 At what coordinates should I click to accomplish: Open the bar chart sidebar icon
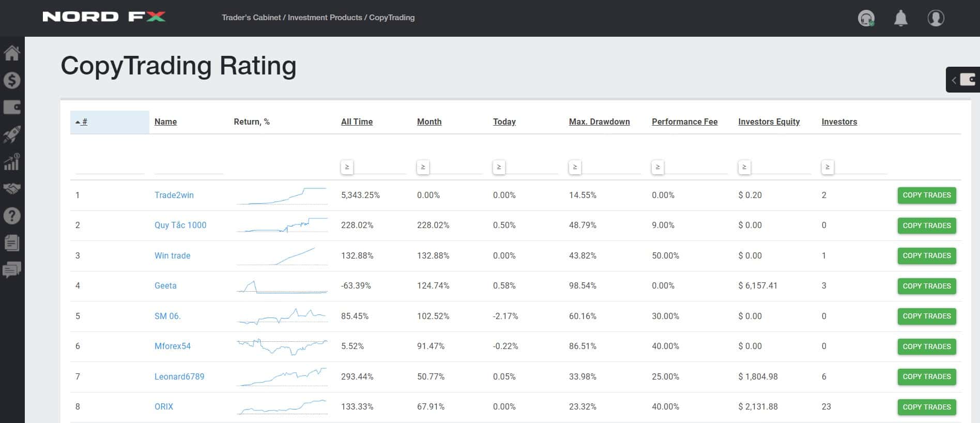tap(12, 162)
